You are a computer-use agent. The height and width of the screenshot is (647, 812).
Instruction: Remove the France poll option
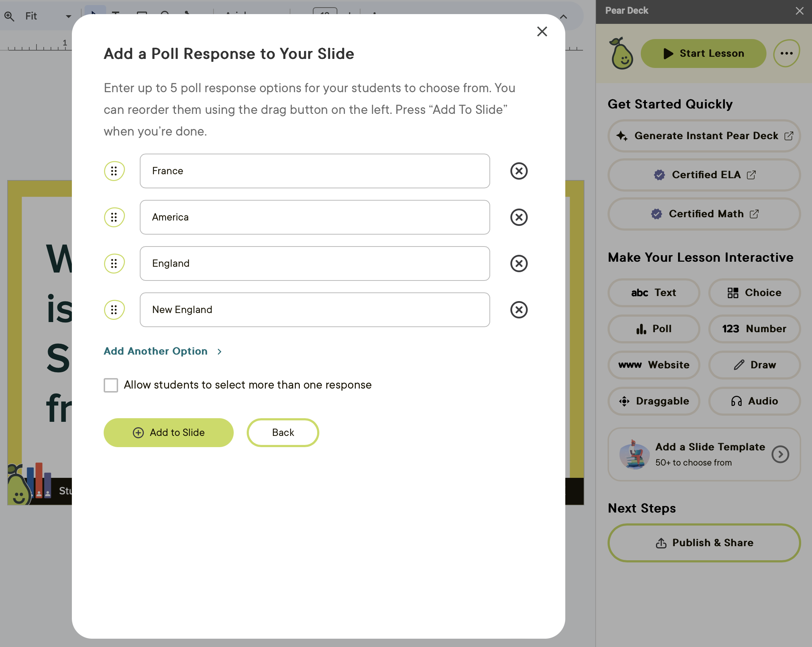coord(519,171)
